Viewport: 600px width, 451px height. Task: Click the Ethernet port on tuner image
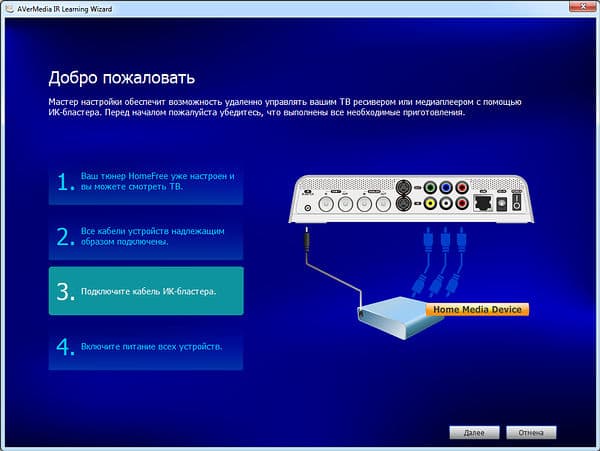(483, 203)
